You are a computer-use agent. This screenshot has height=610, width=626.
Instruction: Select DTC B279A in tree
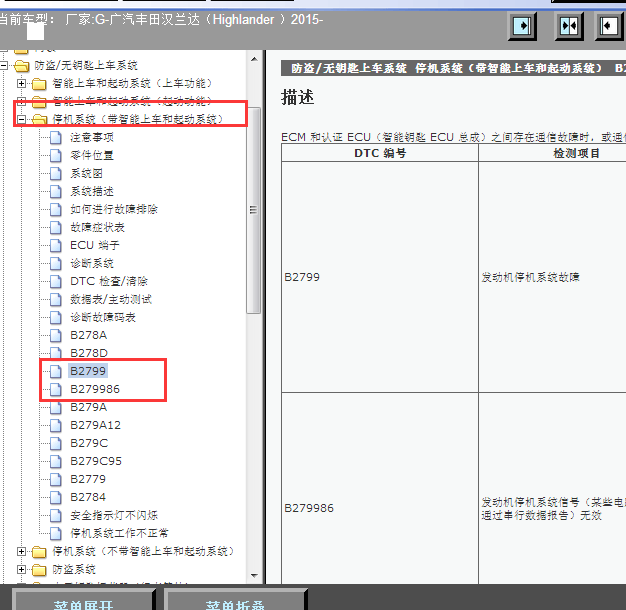89,407
